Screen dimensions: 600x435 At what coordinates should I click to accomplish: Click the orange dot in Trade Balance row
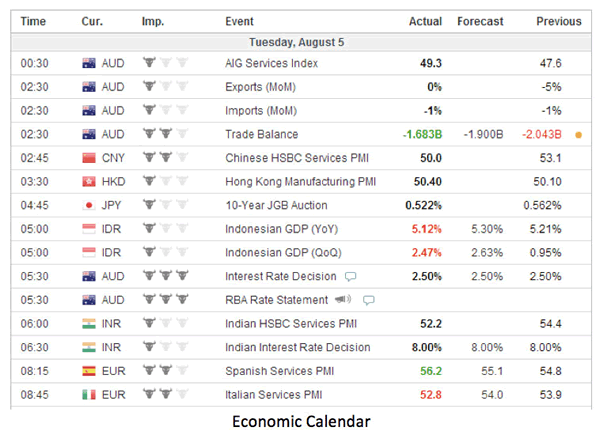578,135
